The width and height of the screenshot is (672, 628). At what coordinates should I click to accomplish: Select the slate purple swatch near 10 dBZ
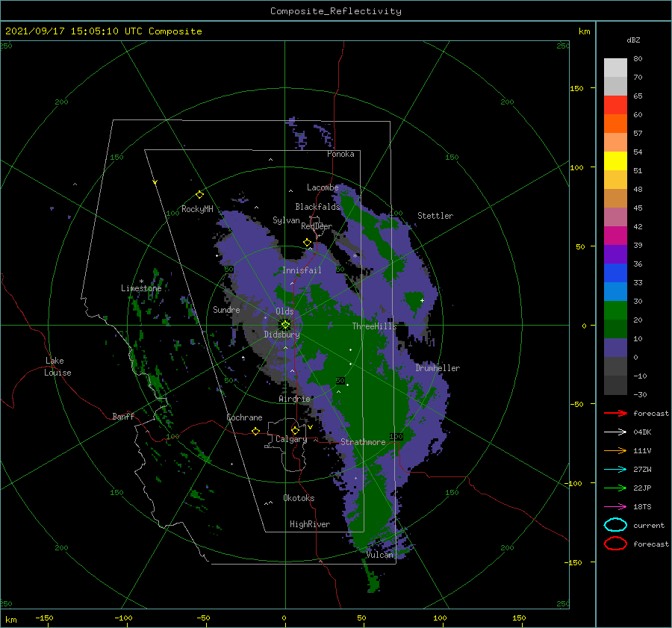coord(615,347)
